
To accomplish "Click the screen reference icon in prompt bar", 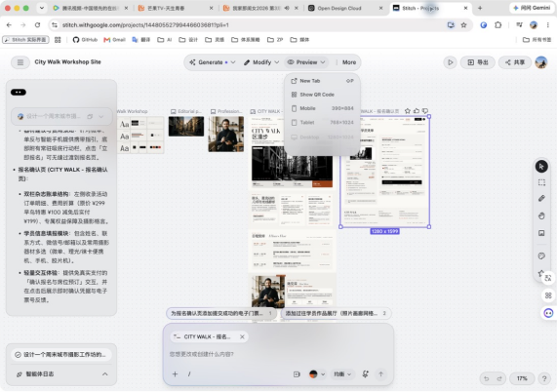I will tap(297, 374).
